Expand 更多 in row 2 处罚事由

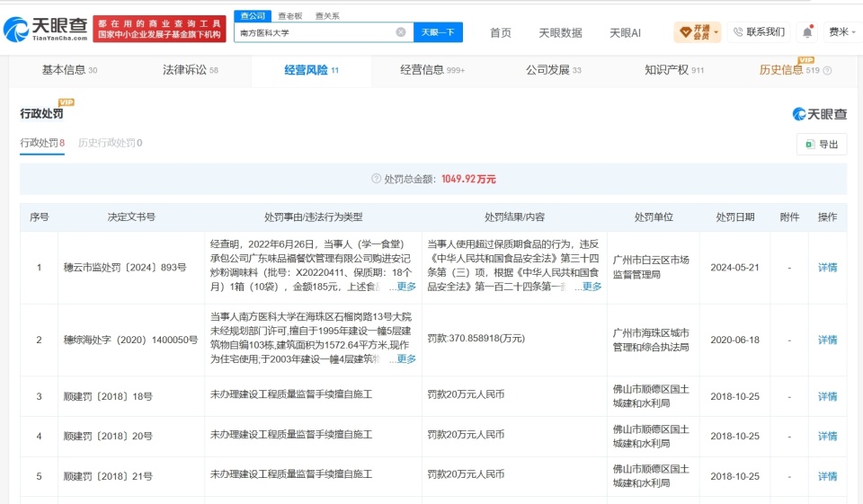click(x=406, y=359)
